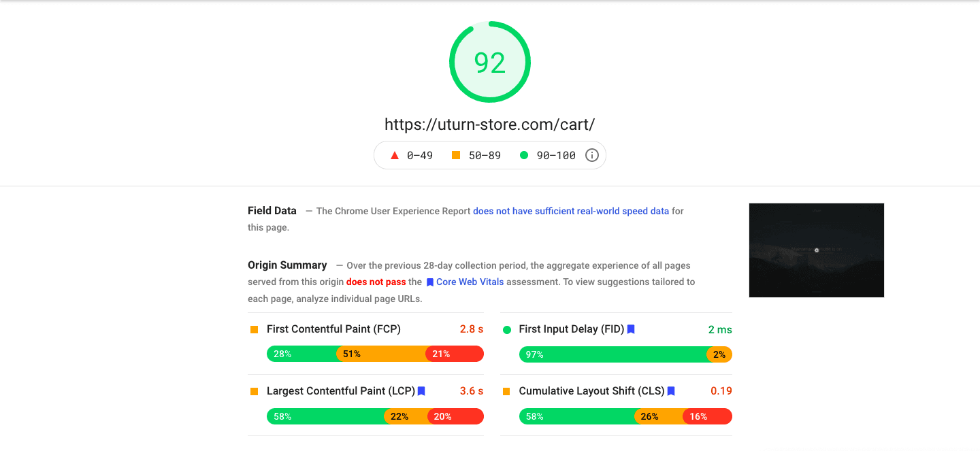The height and width of the screenshot is (451, 980).
Task: Click the 3.6 s LCP value
Action: point(472,391)
